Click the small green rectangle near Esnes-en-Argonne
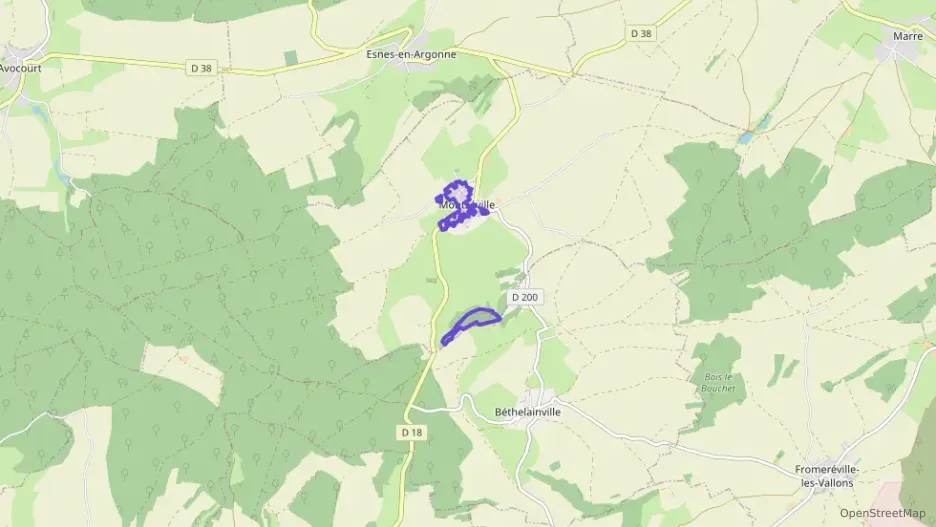This screenshot has width=936, height=527. pos(291,58)
